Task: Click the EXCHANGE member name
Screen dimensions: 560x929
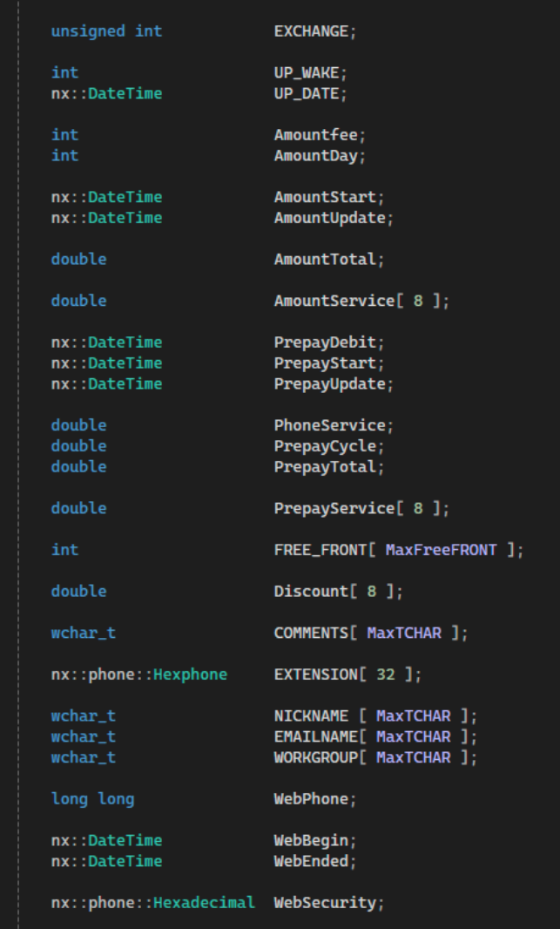Action: (x=311, y=31)
